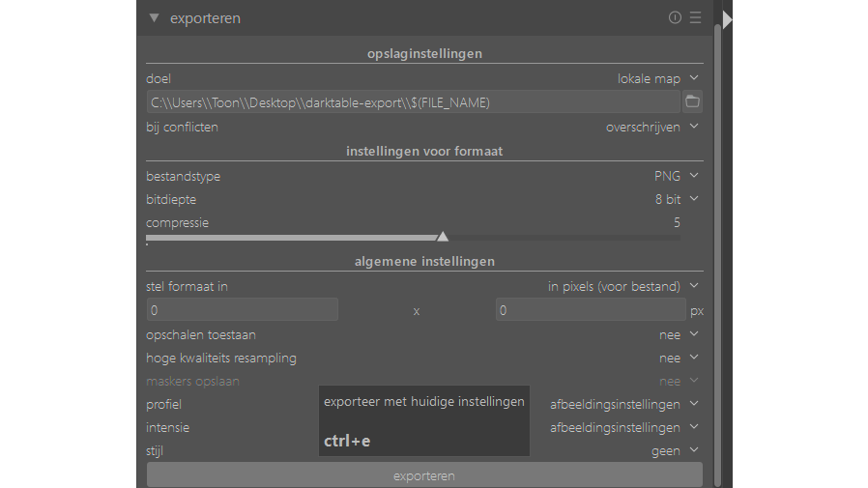Open the doel storage dropdown
Image resolution: width=868 pixels, height=488 pixels.
pos(657,78)
